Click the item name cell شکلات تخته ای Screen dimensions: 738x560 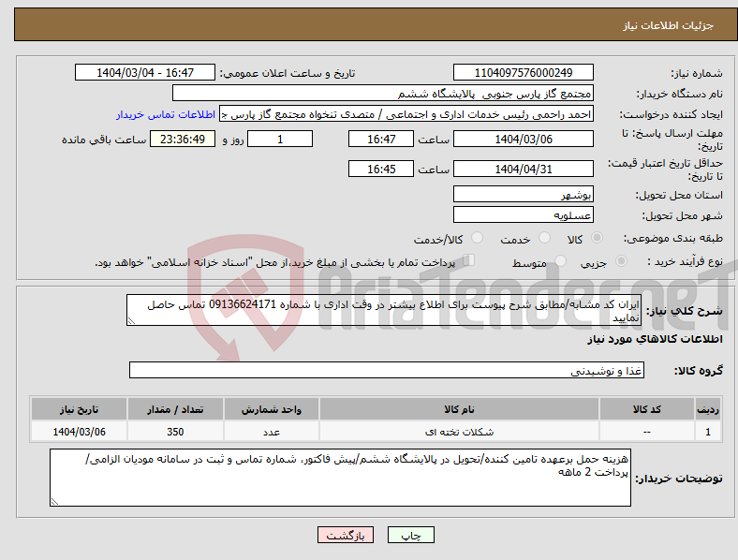click(459, 432)
